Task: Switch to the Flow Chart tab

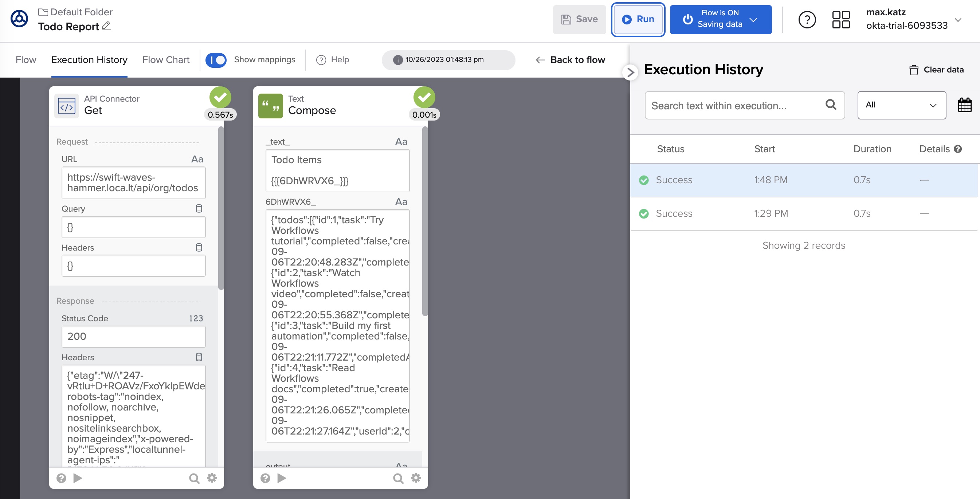Action: coord(166,60)
